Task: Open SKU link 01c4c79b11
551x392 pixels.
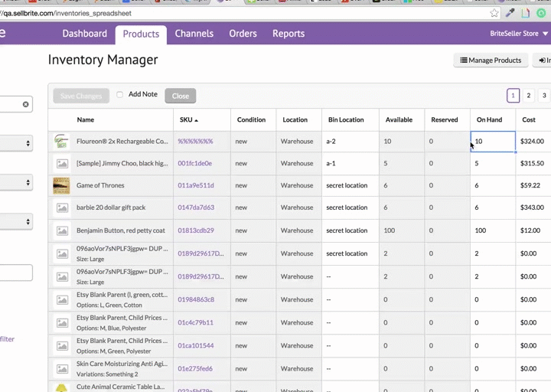Action: tap(195, 323)
